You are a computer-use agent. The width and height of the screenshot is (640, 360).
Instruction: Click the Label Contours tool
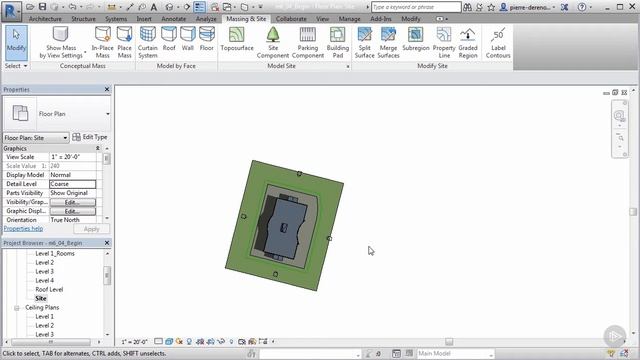(498, 43)
